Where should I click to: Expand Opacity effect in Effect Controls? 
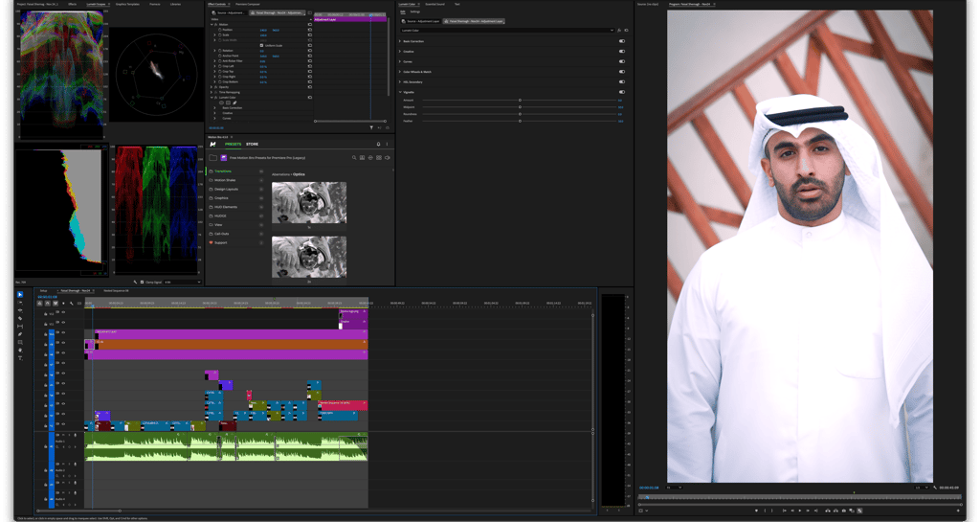pyautogui.click(x=212, y=87)
